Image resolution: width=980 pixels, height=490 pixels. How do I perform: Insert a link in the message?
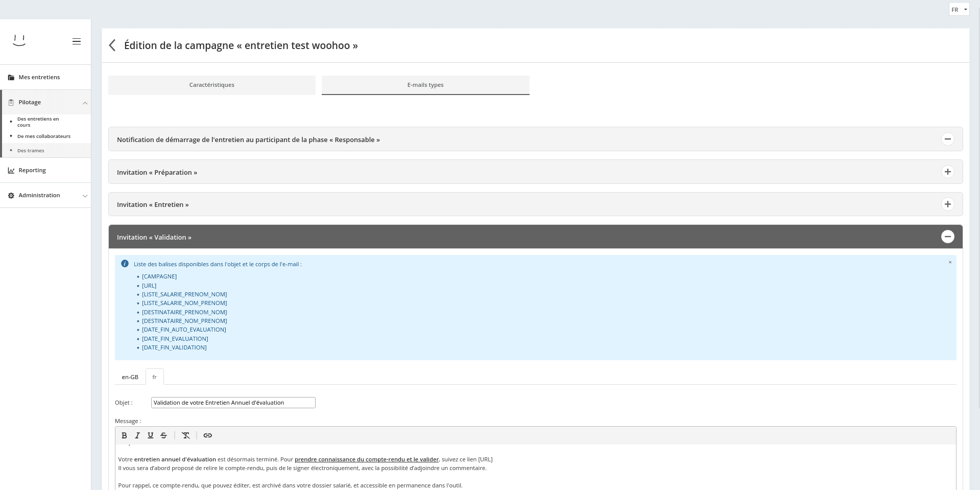coord(207,435)
